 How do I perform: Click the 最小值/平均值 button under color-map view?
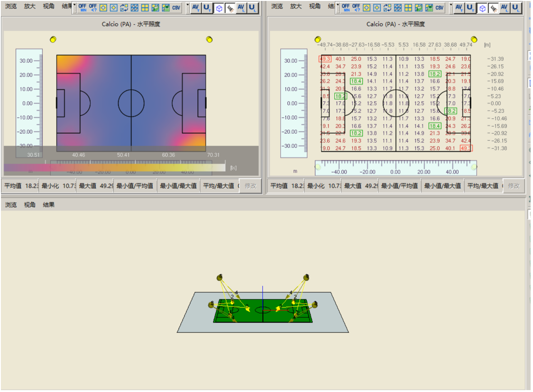135,186
